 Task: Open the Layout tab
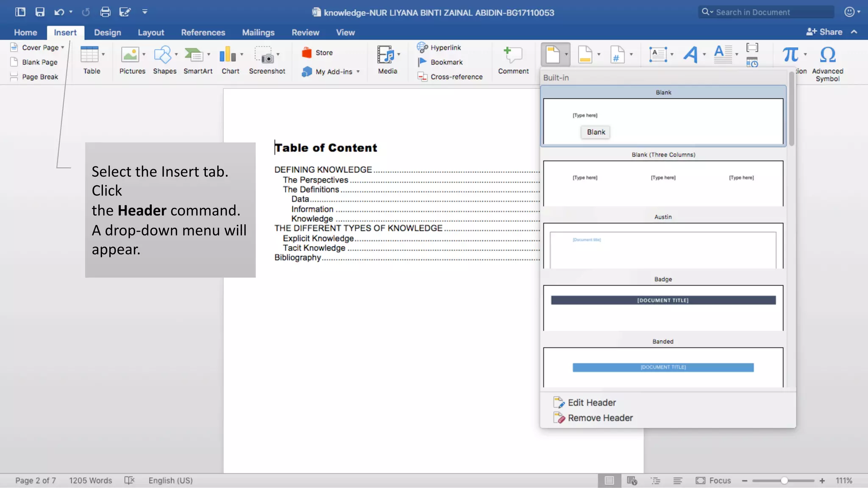150,32
